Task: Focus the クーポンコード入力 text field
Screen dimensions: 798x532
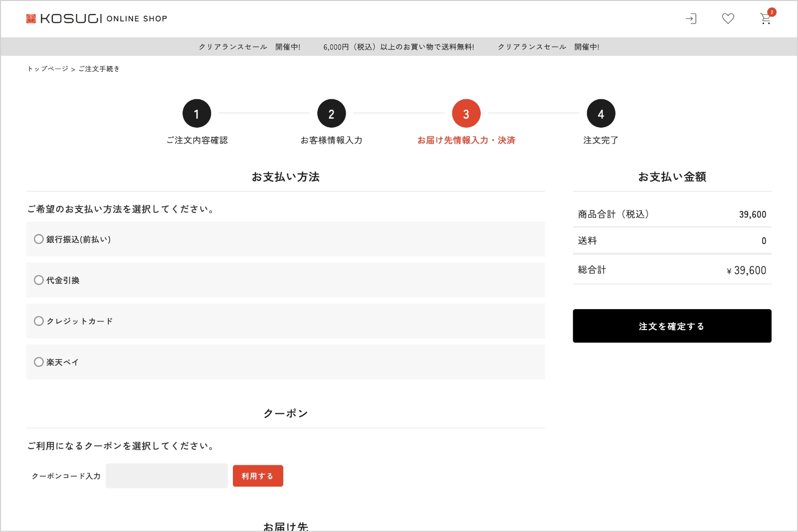Action: (x=167, y=476)
